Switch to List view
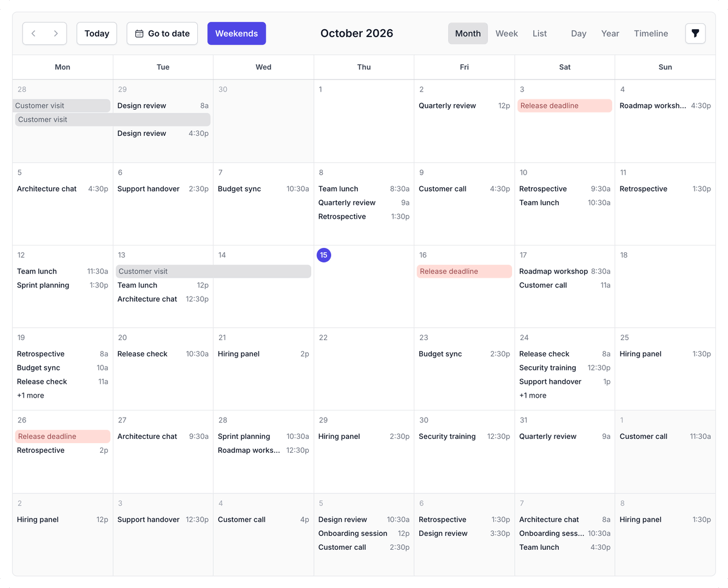The width and height of the screenshot is (728, 588). 539,33
